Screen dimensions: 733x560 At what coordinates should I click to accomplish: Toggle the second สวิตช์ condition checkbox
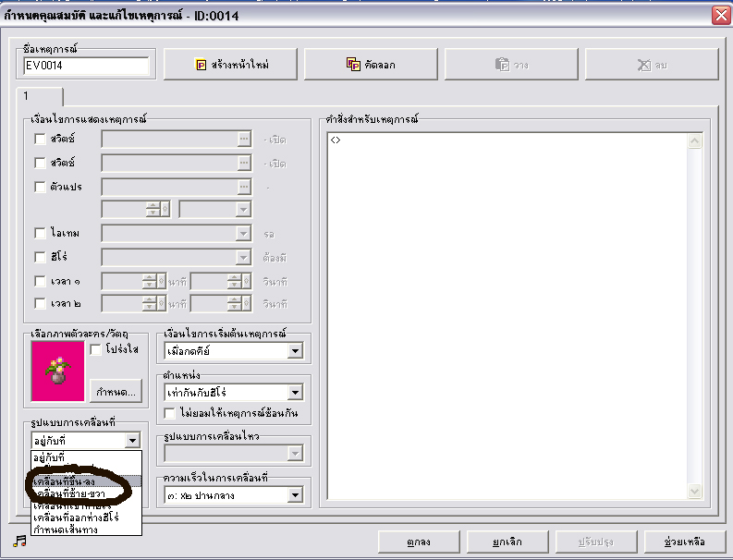click(40, 163)
